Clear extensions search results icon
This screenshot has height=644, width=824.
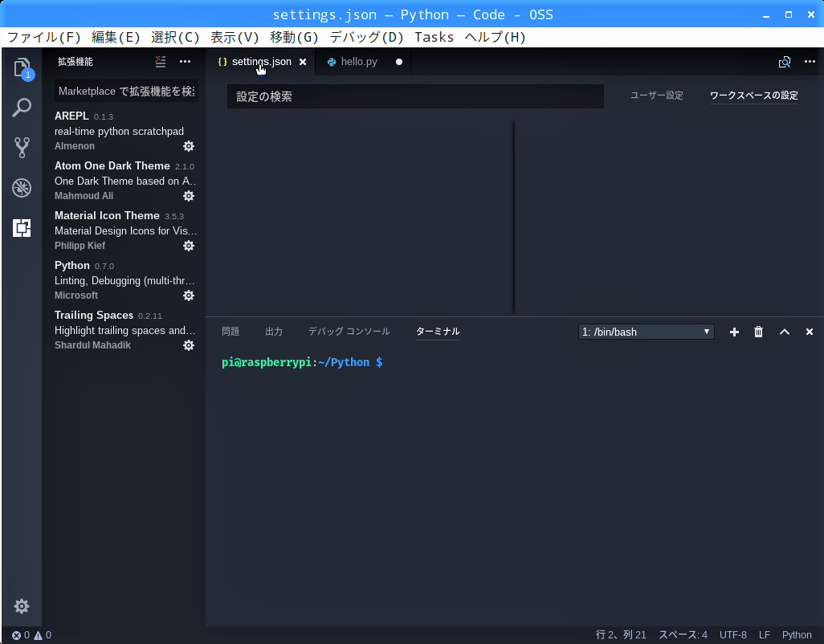(x=161, y=62)
